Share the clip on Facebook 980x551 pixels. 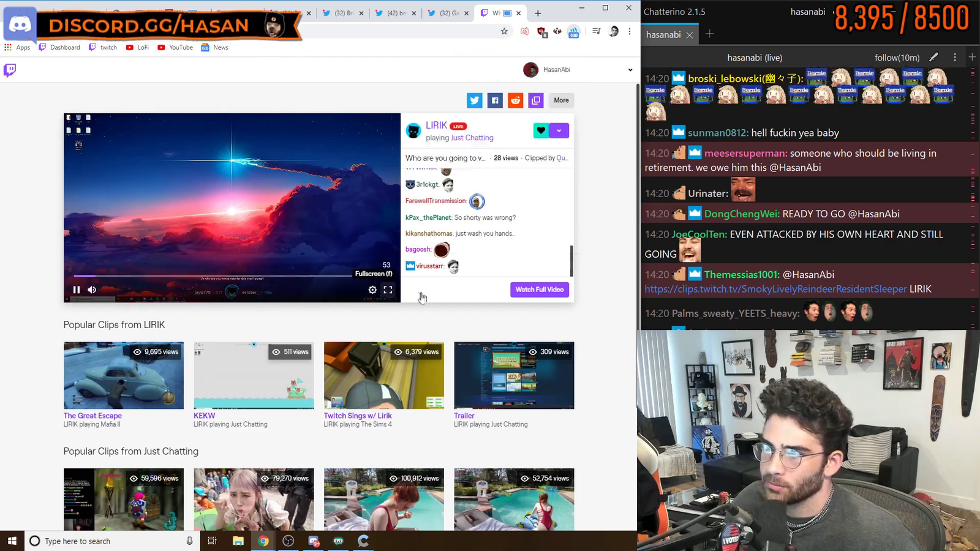point(495,100)
